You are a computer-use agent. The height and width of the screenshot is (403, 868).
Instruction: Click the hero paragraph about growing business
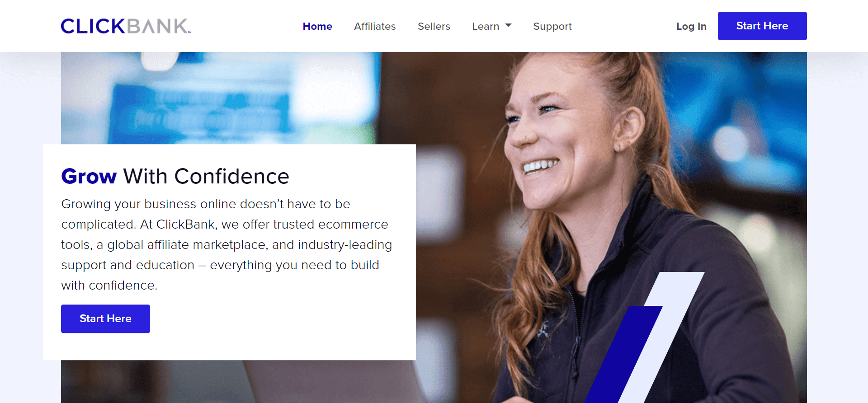click(226, 244)
